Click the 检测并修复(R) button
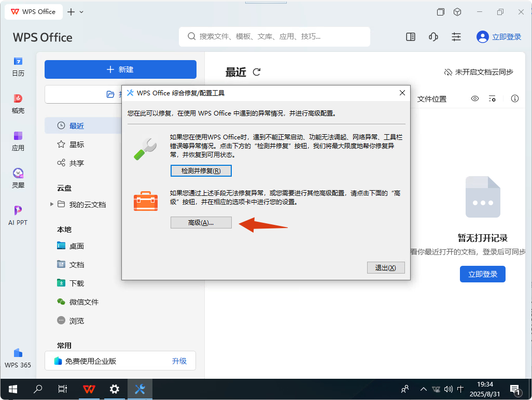Viewport: 532px width, 400px height. tap(201, 170)
